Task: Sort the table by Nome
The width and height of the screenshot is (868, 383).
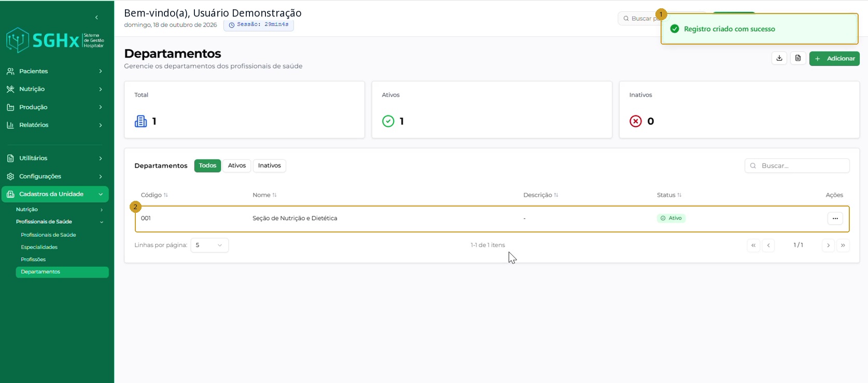Action: coord(265,195)
